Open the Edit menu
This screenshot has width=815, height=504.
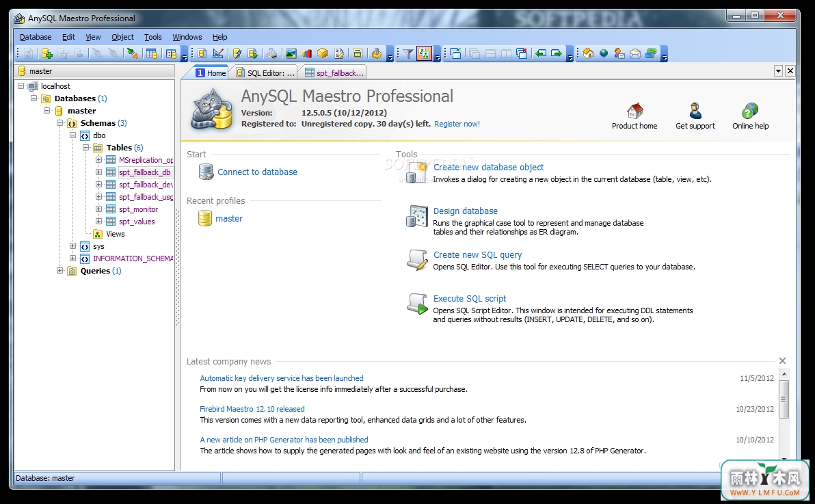pos(68,37)
